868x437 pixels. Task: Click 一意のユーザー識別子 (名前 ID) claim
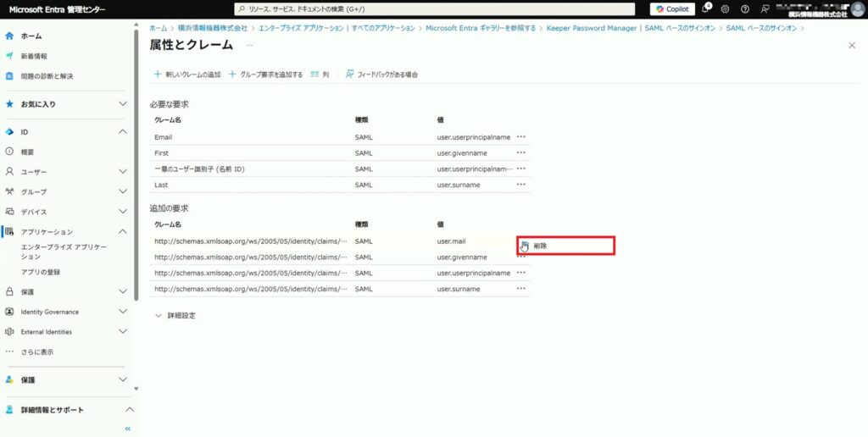click(199, 169)
